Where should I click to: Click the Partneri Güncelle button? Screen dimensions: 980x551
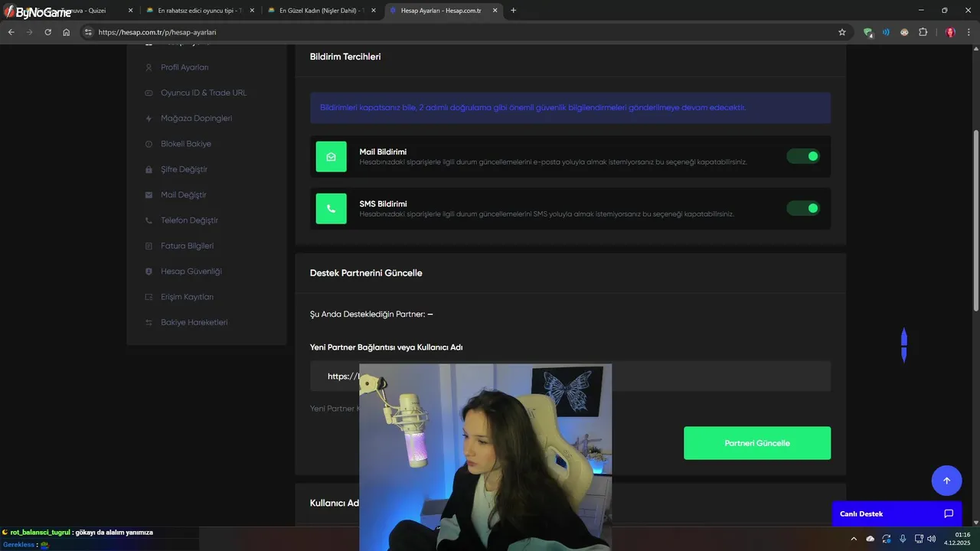757,443
